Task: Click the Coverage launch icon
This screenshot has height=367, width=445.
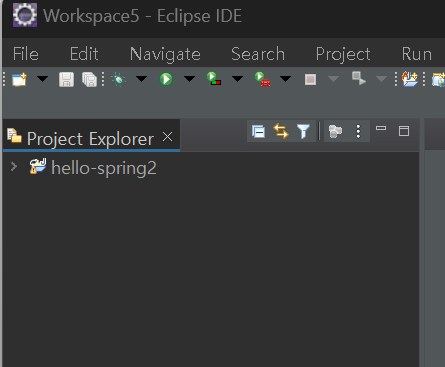Action: pos(214,79)
